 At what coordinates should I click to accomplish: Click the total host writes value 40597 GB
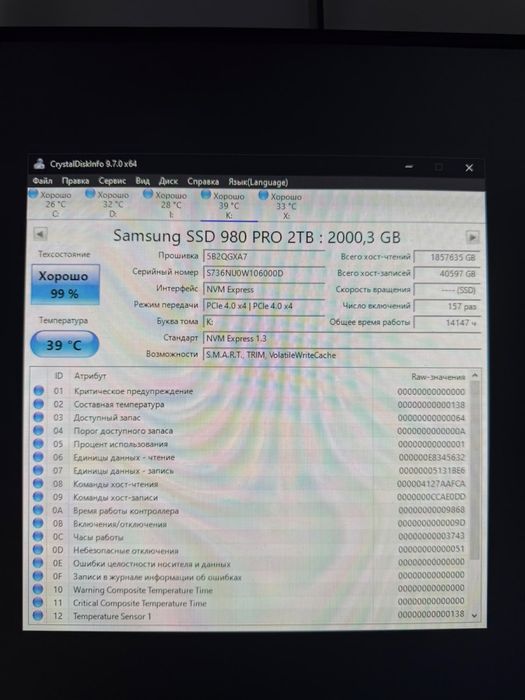click(447, 274)
